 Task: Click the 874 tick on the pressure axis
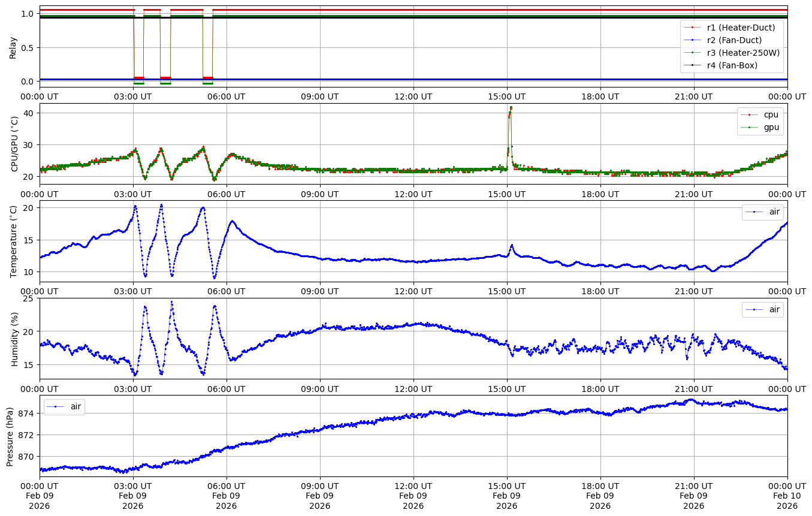[x=26, y=414]
